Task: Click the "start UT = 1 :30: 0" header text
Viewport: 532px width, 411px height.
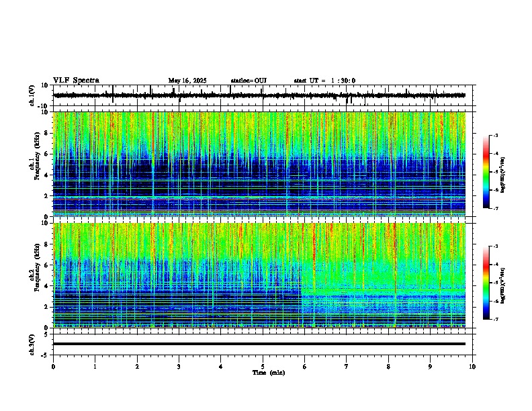Action: click(x=324, y=81)
